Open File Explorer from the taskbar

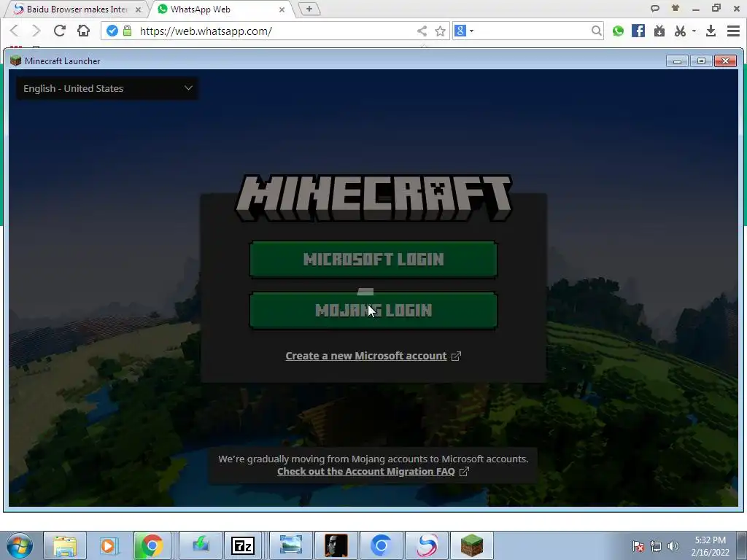(x=65, y=545)
